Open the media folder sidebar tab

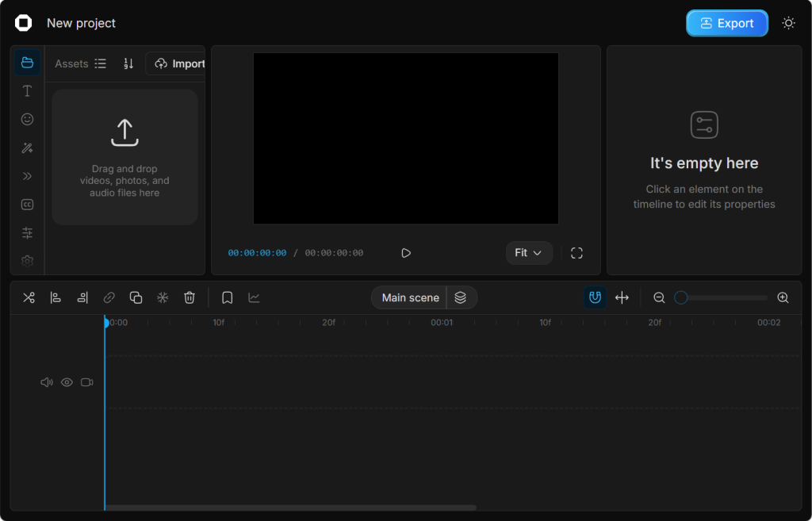pyautogui.click(x=27, y=63)
